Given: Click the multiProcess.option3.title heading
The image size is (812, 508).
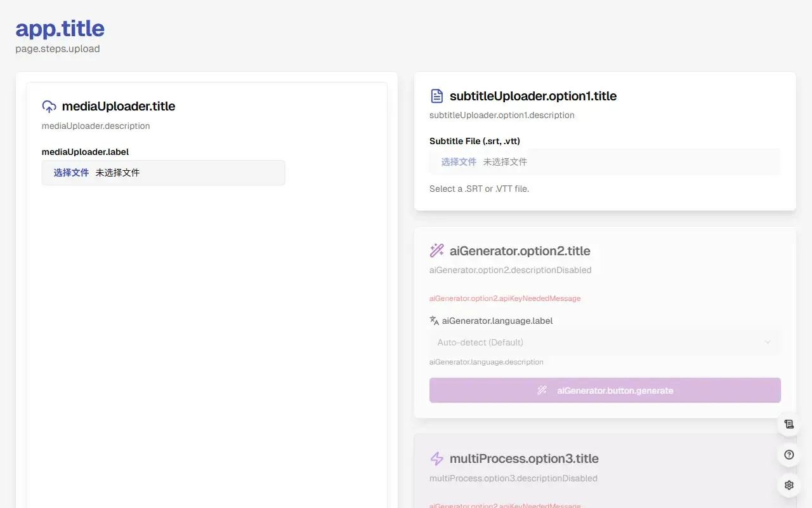Looking at the screenshot, I should [524, 458].
